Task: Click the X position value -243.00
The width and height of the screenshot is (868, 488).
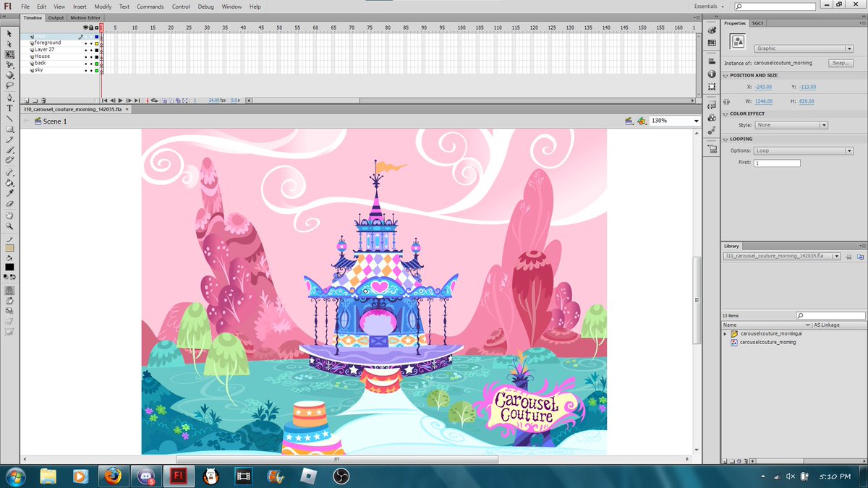Action: [x=763, y=87]
